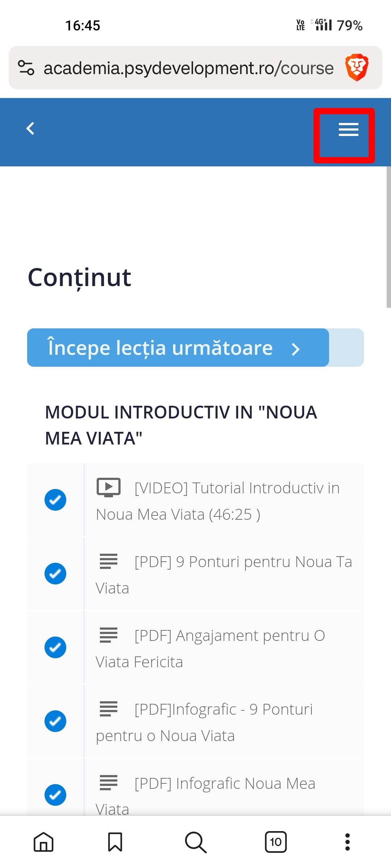This screenshot has width=391, height=868.
Task: Click arrow on Începe lecția următoare
Action: [296, 349]
